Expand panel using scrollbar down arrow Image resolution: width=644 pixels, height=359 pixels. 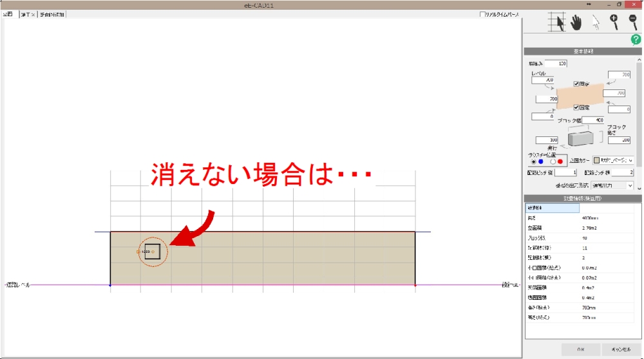(x=639, y=189)
